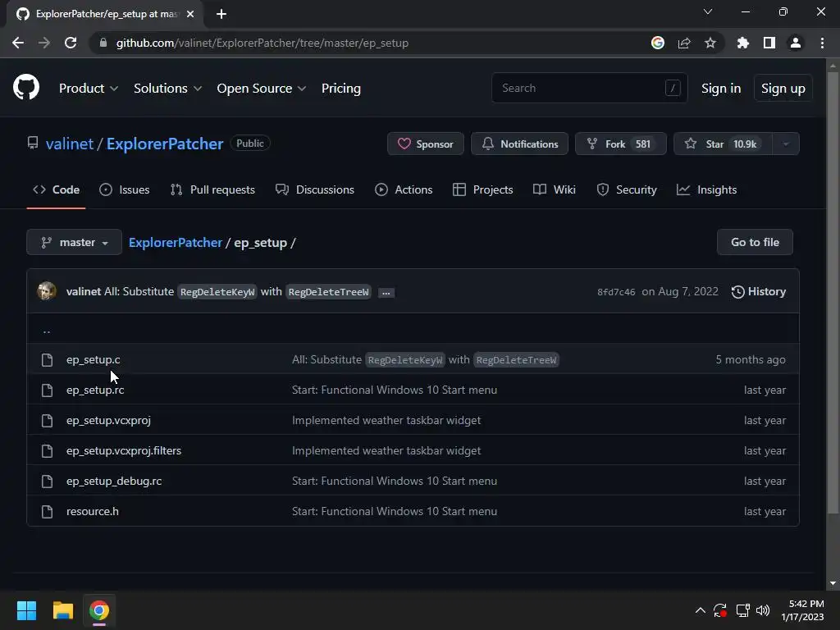Screen dimensions: 840x630
Task: Switch to the Discussions tab
Action: [314, 189]
